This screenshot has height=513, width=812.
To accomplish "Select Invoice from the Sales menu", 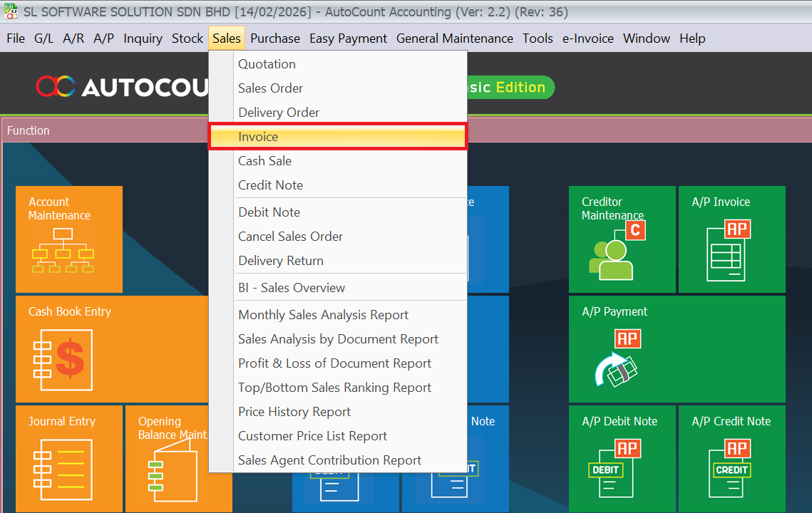I will click(x=258, y=137).
